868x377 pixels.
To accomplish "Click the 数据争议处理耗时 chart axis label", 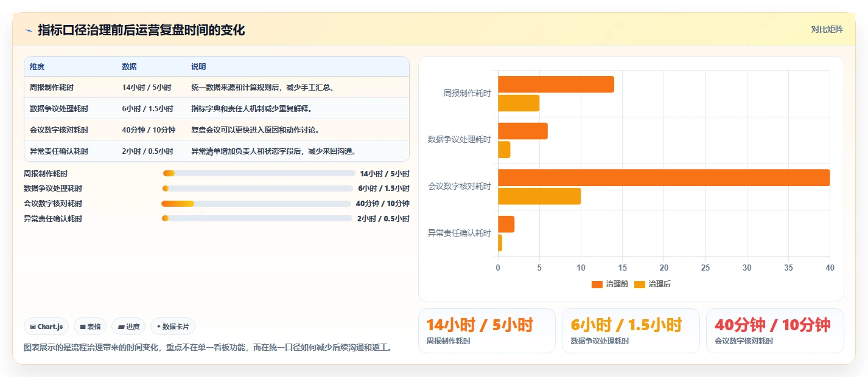I will click(x=460, y=139).
